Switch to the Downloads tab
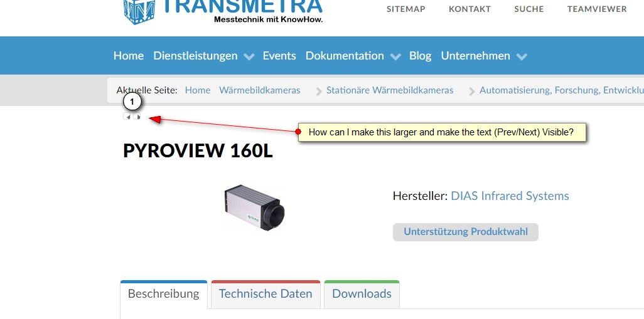Screen dimensions: 644x319 362,295
